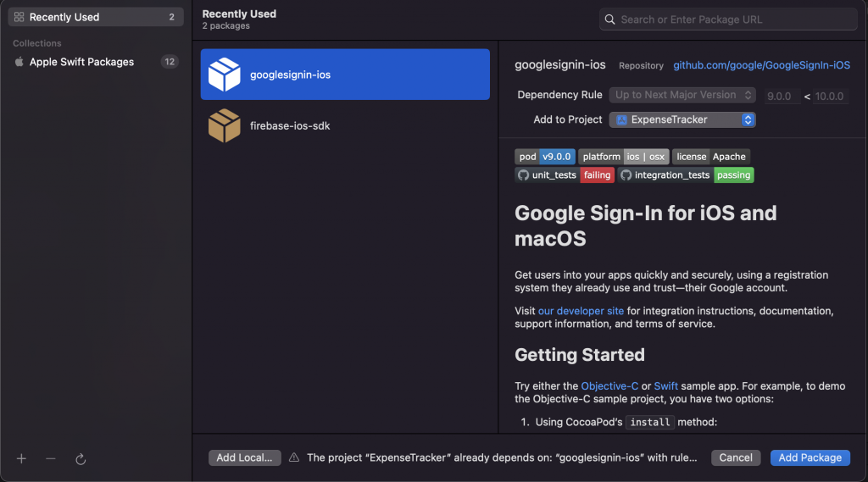The width and height of the screenshot is (868, 482).
Task: Click the GitHub icon on integration_tests badge
Action: pos(626,175)
